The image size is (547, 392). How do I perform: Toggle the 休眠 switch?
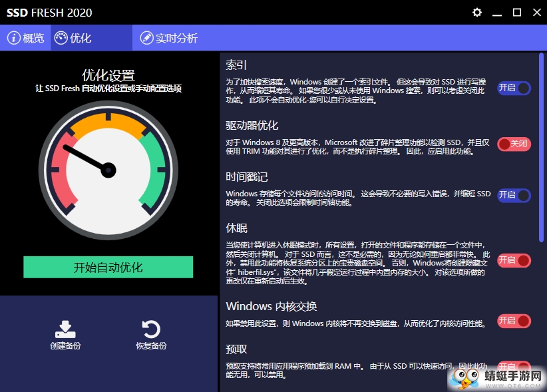tap(514, 260)
